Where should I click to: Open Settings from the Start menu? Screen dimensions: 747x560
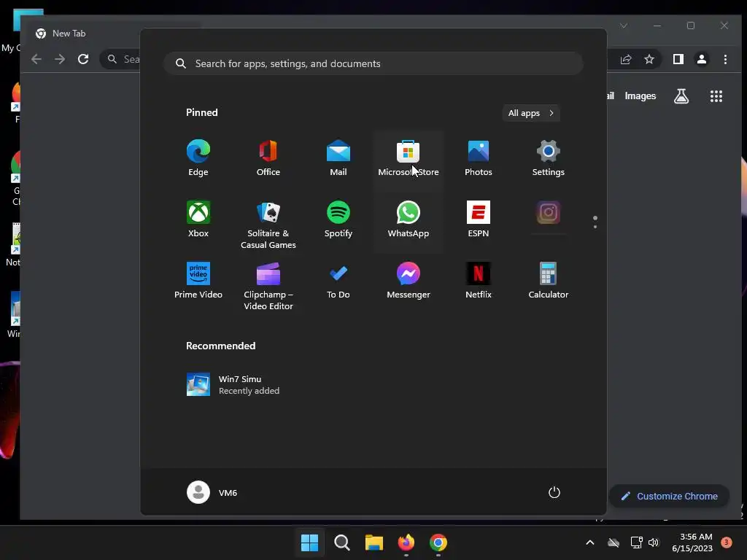pos(549,158)
